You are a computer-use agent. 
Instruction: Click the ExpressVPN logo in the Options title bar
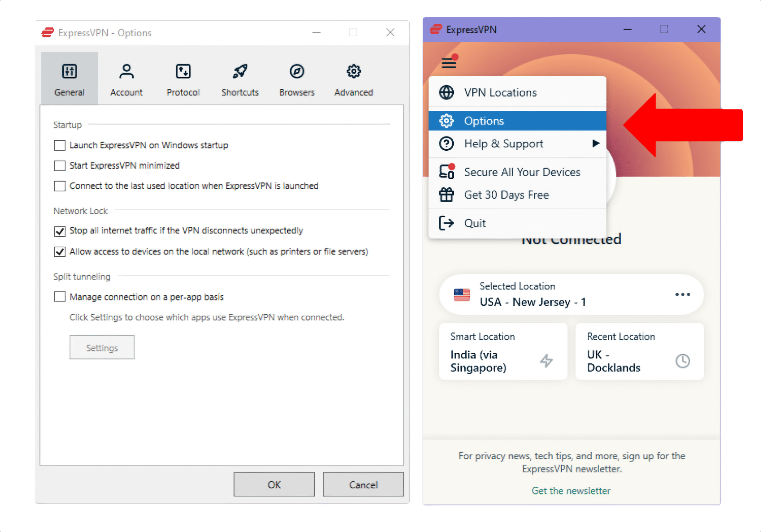tap(48, 32)
